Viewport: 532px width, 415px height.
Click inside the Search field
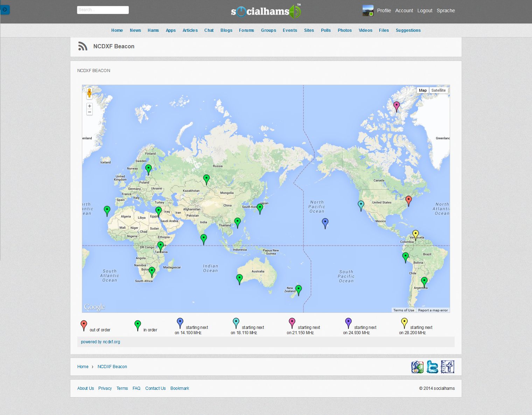tap(103, 10)
